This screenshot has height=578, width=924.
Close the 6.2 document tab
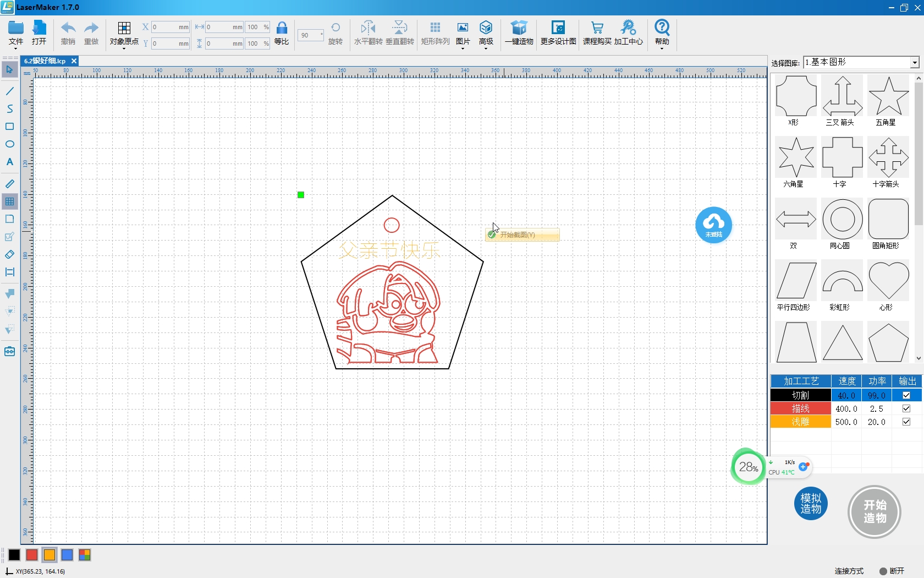click(74, 61)
